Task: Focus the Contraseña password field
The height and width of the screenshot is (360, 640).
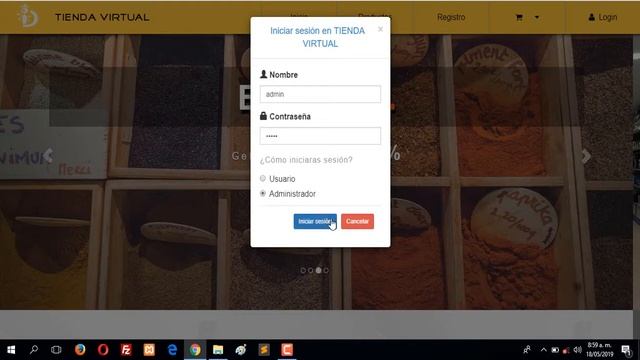Action: (320, 136)
